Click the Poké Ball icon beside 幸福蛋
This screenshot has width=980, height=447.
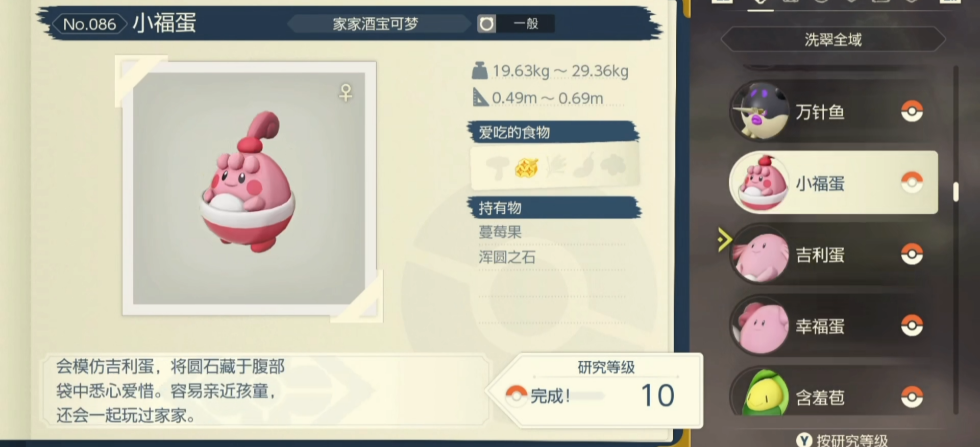[912, 326]
